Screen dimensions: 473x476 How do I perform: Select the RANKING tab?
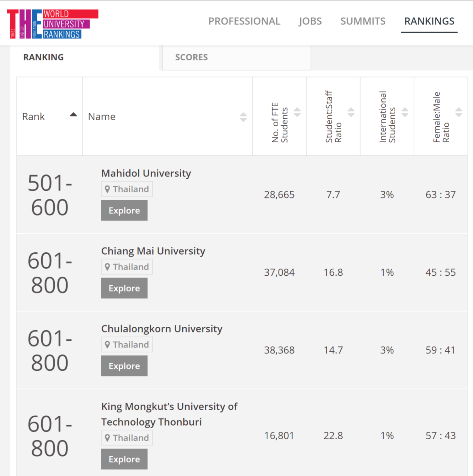pyautogui.click(x=44, y=57)
